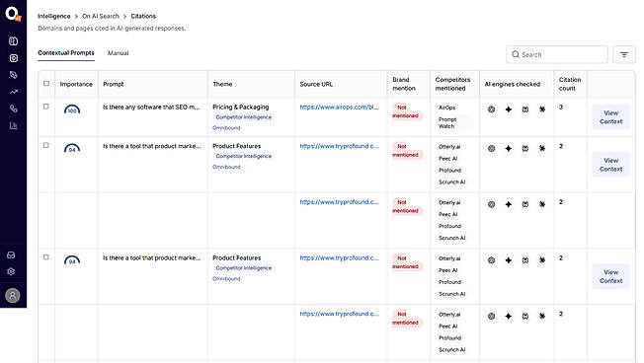Click the AirOps competitor chip

tap(446, 108)
